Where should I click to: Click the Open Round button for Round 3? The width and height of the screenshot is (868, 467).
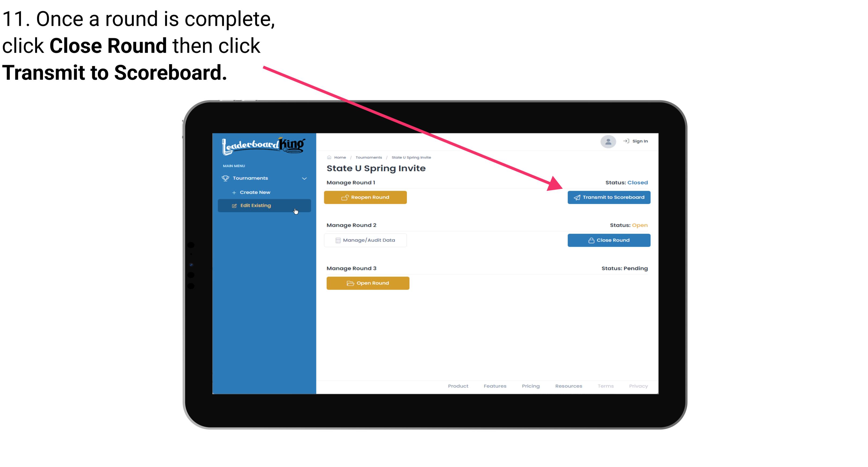(368, 282)
